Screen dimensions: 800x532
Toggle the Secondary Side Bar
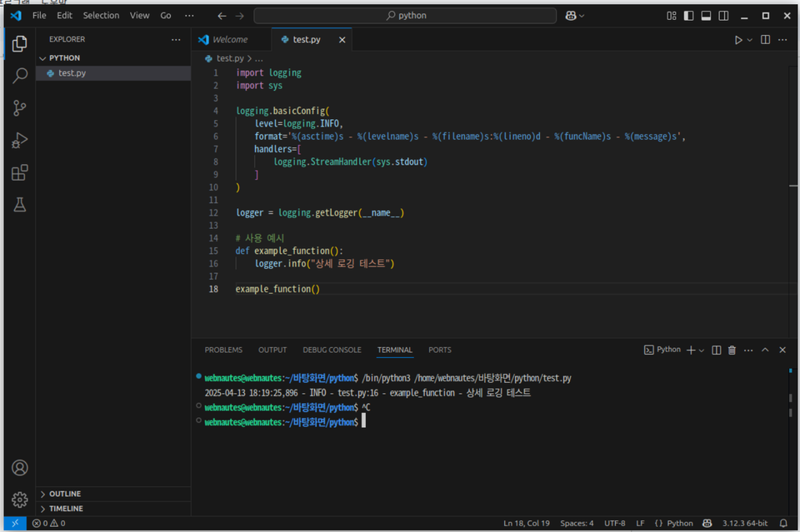point(723,16)
